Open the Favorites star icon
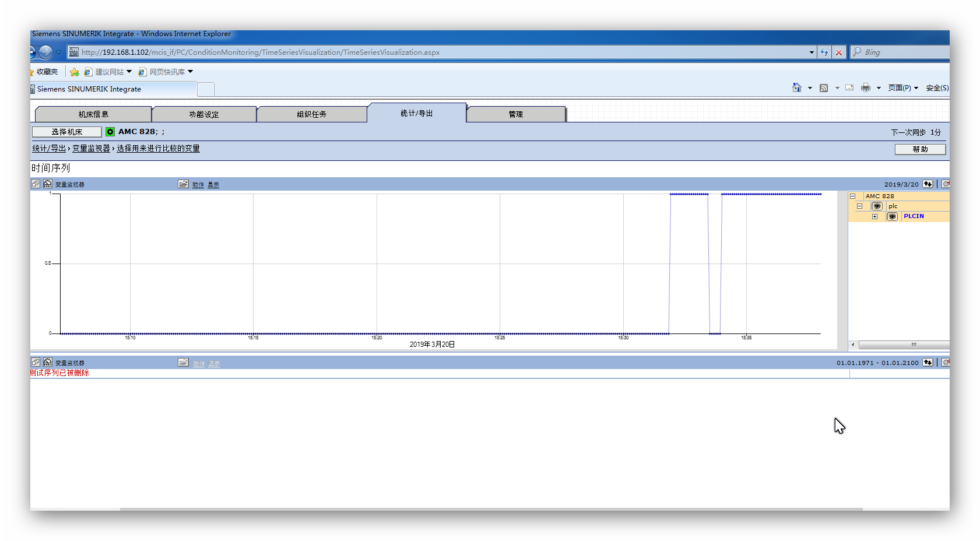The width and height of the screenshot is (980, 541). [31, 72]
